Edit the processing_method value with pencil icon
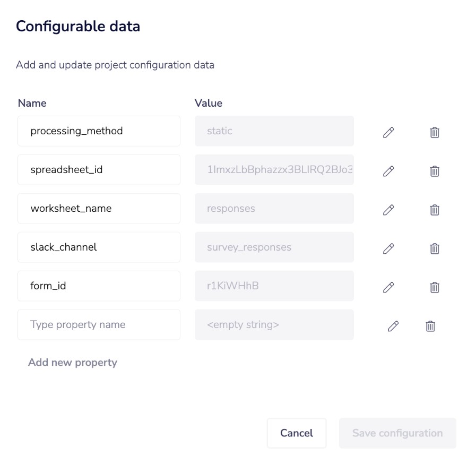476x464 pixels. (x=388, y=132)
